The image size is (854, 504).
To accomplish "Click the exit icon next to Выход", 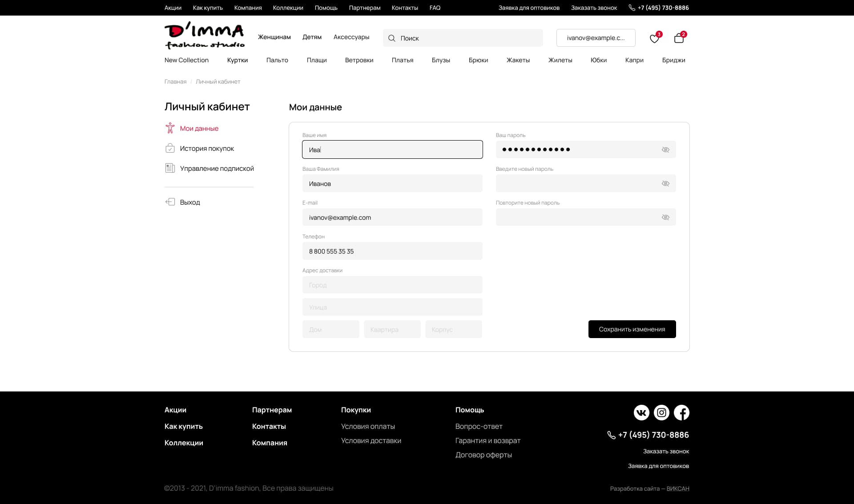I will (x=170, y=202).
